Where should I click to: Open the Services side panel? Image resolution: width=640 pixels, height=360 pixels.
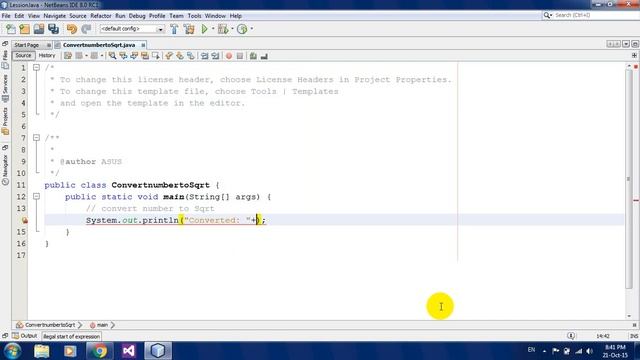(x=5, y=88)
